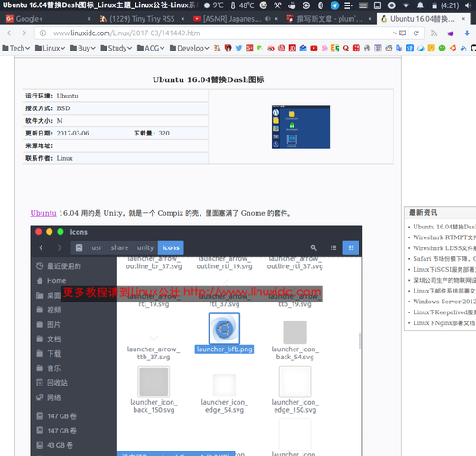
Task: Open sidebar link Wireshark RTMPT
Action: click(444, 237)
